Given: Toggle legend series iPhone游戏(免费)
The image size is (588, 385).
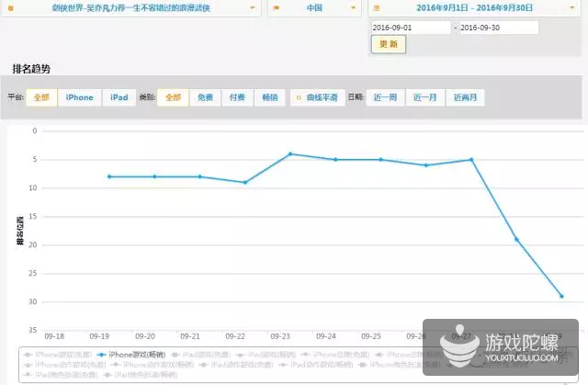Looking at the screenshot, I should coord(58,355).
